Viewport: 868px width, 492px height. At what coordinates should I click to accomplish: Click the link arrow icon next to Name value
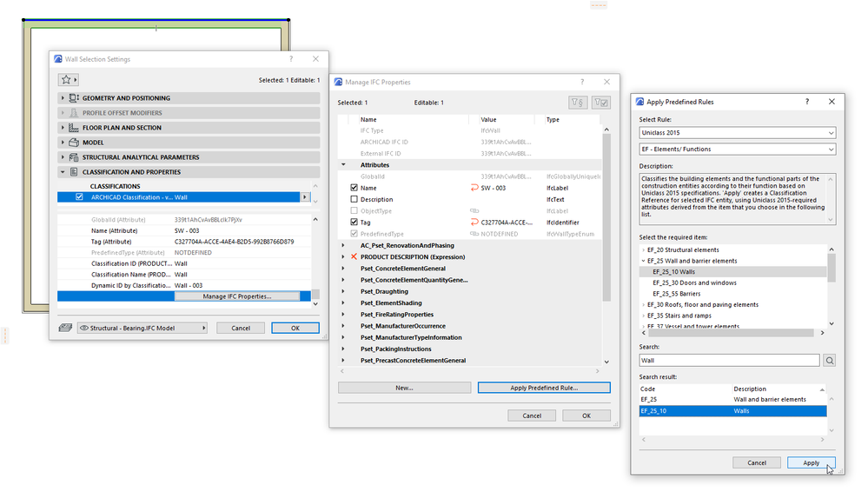[474, 188]
